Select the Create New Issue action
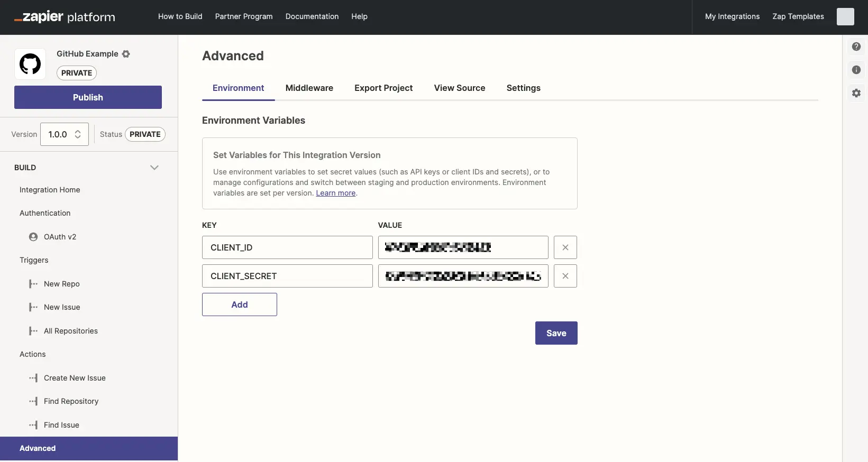This screenshot has height=462, width=868. [75, 378]
